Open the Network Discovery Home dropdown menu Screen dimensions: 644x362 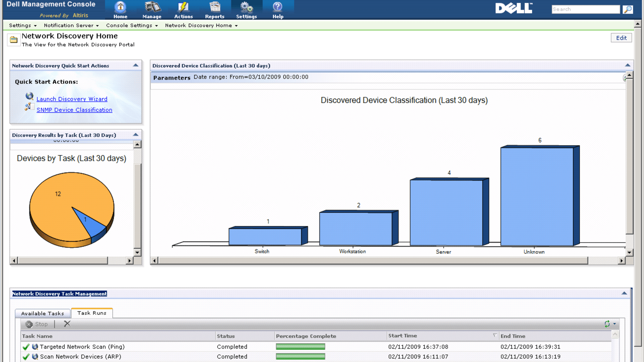[x=201, y=26]
